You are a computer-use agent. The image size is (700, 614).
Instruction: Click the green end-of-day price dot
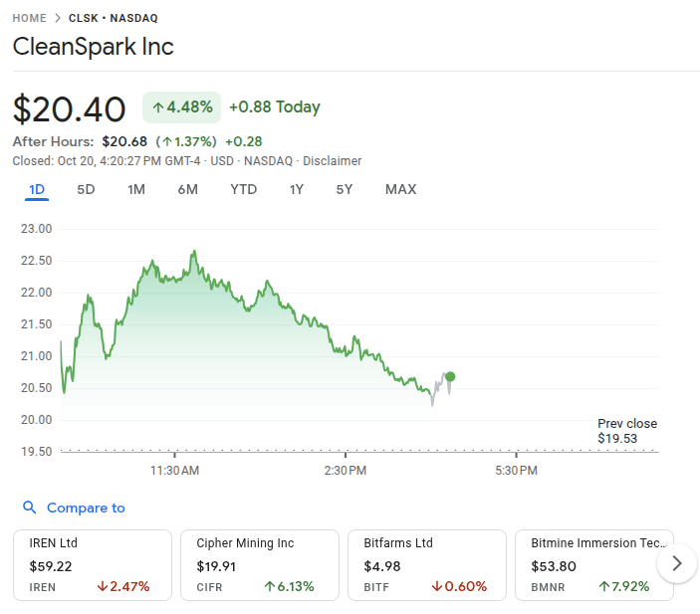click(x=450, y=376)
